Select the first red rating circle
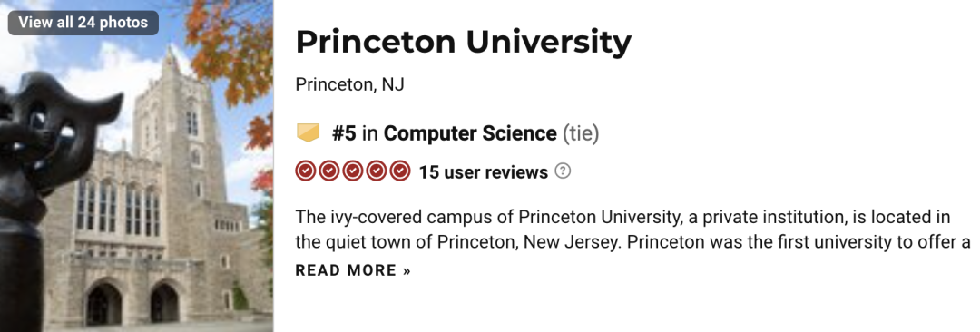 point(306,171)
